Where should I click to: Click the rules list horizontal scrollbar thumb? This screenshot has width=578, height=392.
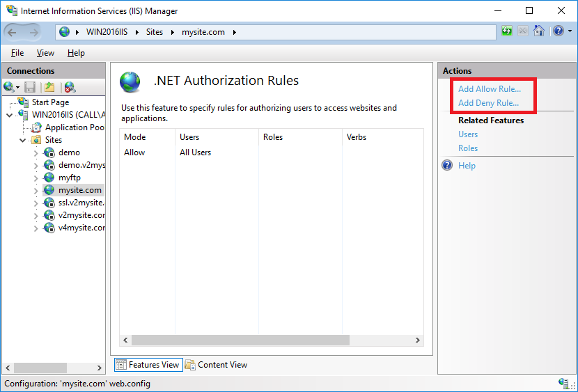coord(240,340)
